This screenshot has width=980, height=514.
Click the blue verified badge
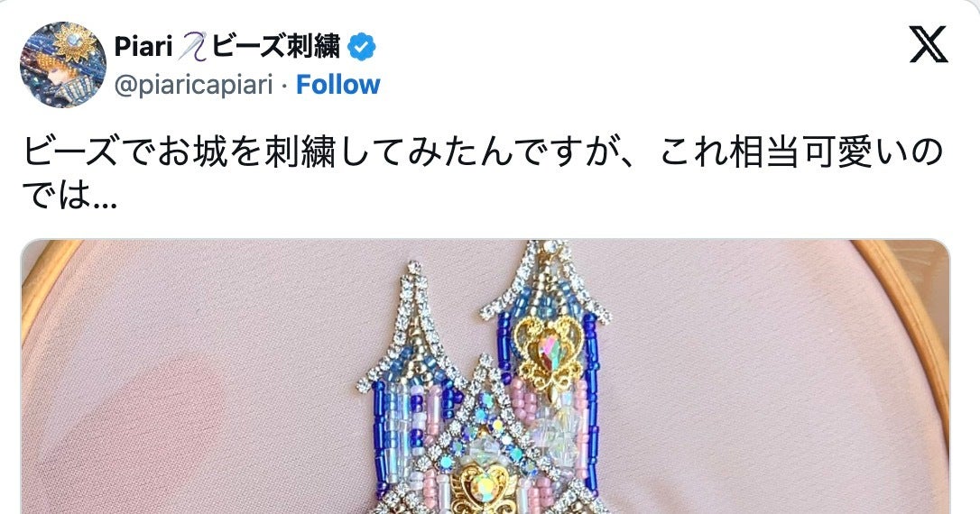click(x=361, y=48)
